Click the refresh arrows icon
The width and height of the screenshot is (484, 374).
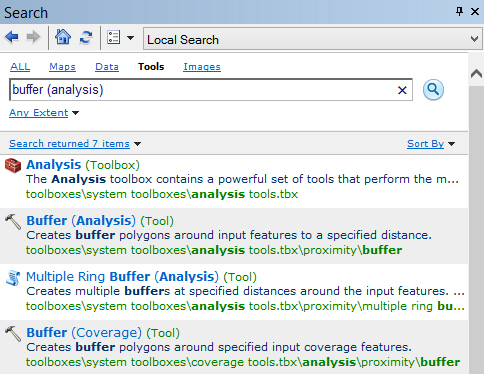point(86,37)
